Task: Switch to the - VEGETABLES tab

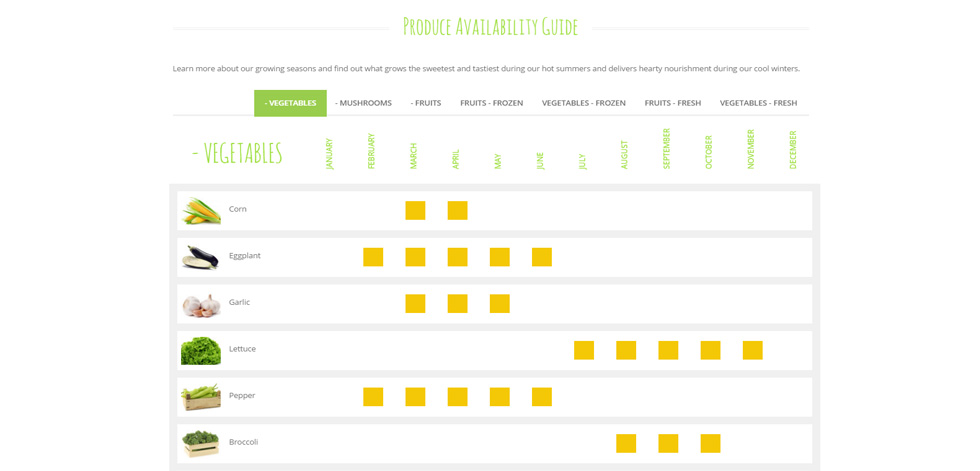Action: (290, 103)
